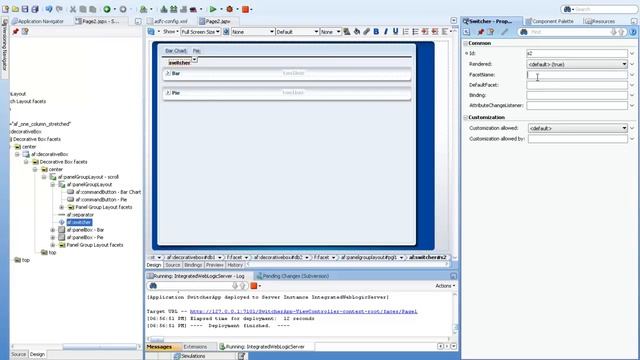Start debugging with the bug icon
The width and height of the screenshot is (640, 360).
point(229,9)
